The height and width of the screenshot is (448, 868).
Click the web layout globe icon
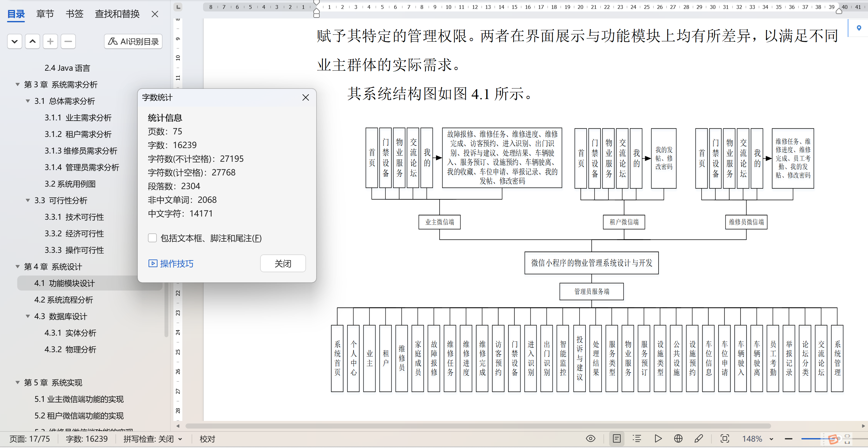[x=678, y=438]
